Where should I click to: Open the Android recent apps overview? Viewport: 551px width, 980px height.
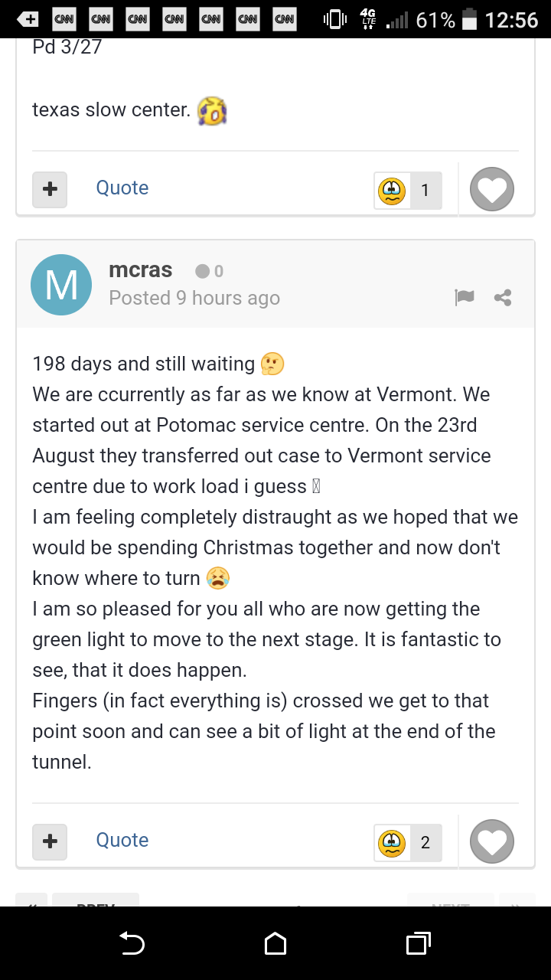coord(418,943)
